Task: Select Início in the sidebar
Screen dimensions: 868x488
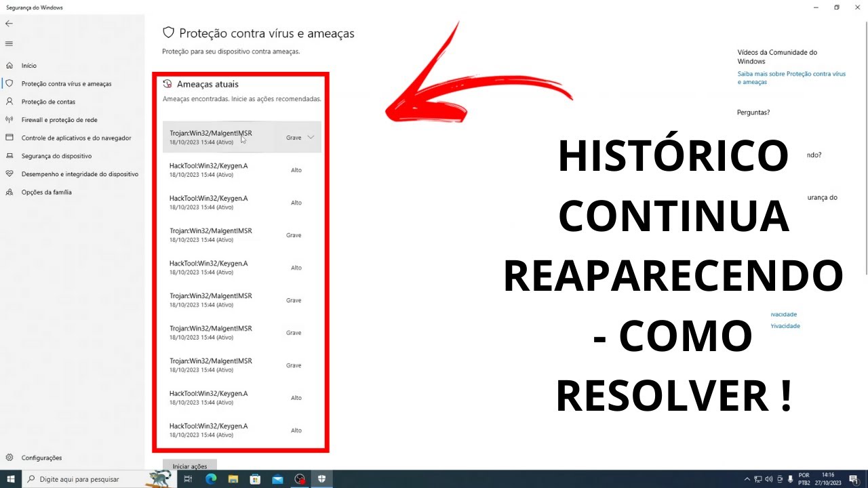Action: pos(29,66)
